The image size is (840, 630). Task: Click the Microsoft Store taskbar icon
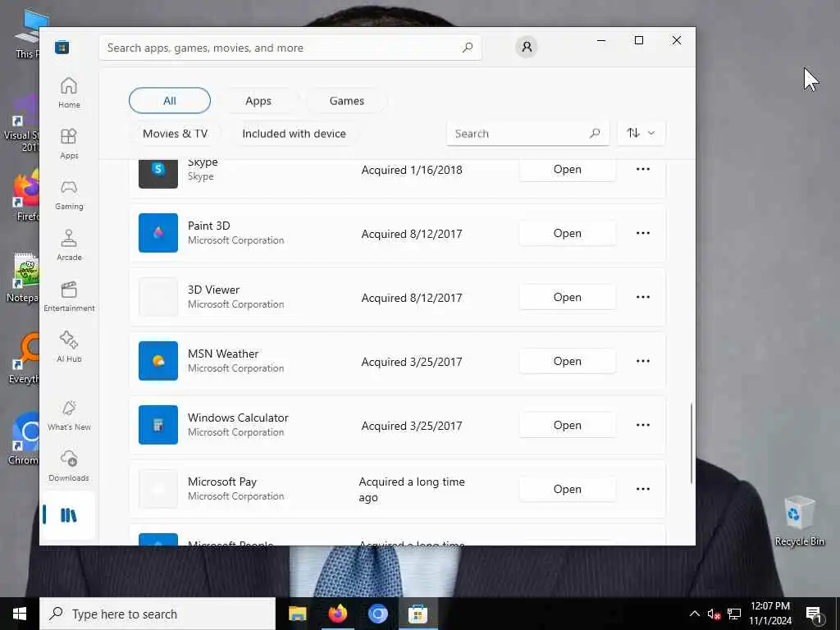(x=418, y=614)
